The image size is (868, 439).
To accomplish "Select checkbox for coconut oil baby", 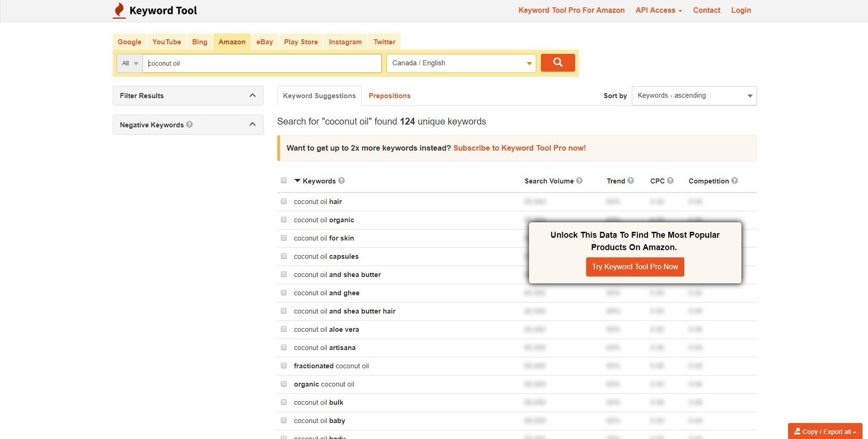I will 284,420.
